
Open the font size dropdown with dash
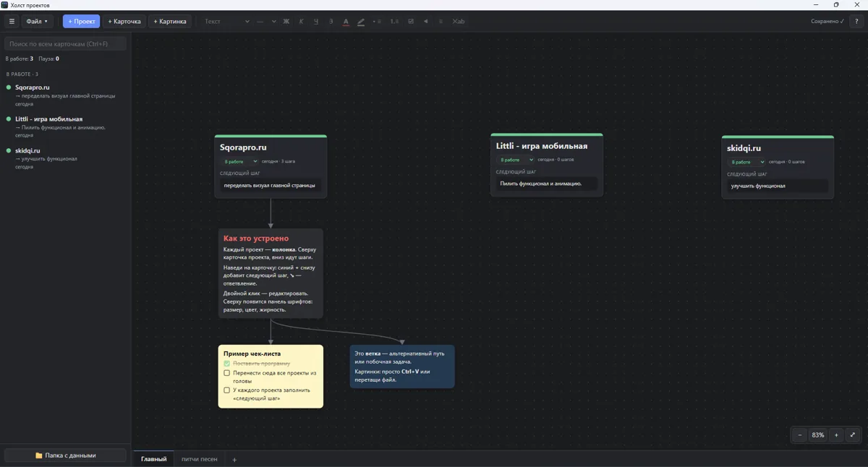[266, 21]
